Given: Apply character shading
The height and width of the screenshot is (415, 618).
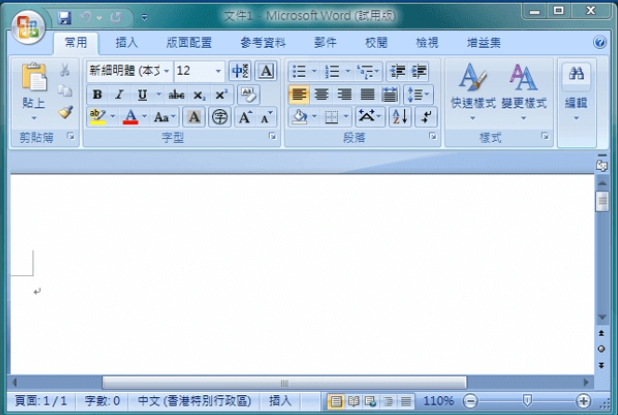Looking at the screenshot, I should [x=194, y=117].
